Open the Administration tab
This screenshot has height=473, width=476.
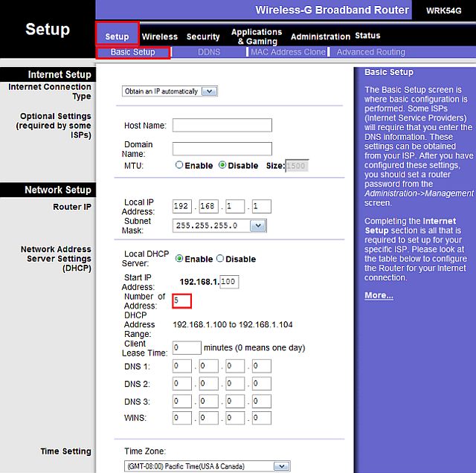click(321, 36)
